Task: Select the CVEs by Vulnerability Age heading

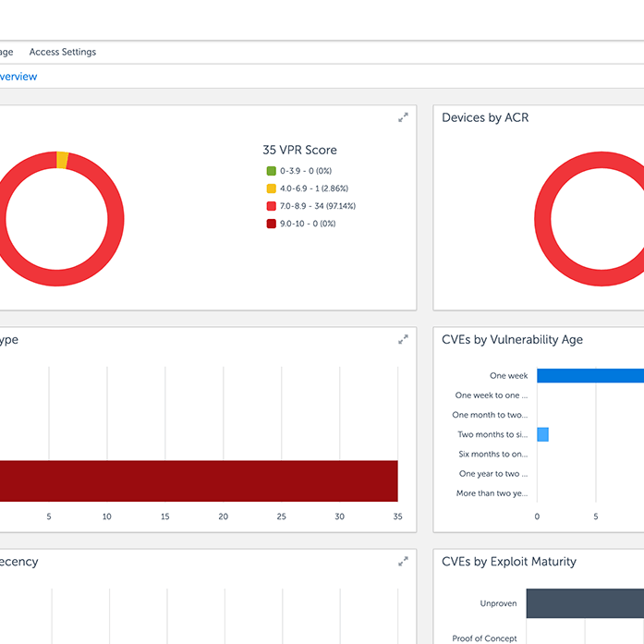Action: (512, 339)
